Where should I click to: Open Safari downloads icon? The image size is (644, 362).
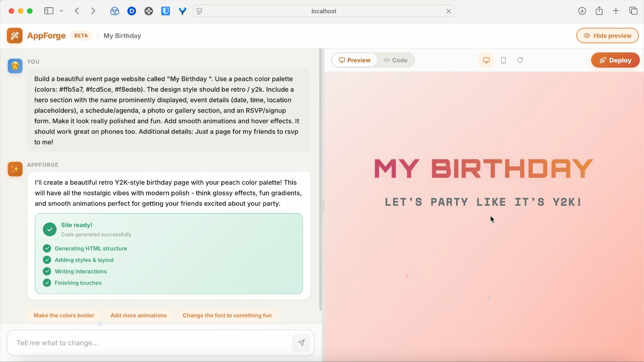(x=582, y=11)
